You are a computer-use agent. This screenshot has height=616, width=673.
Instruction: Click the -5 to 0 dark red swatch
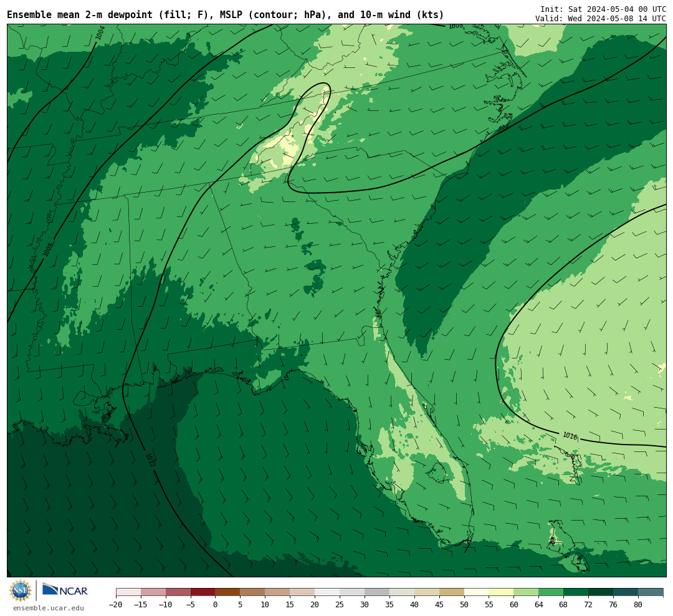(203, 592)
